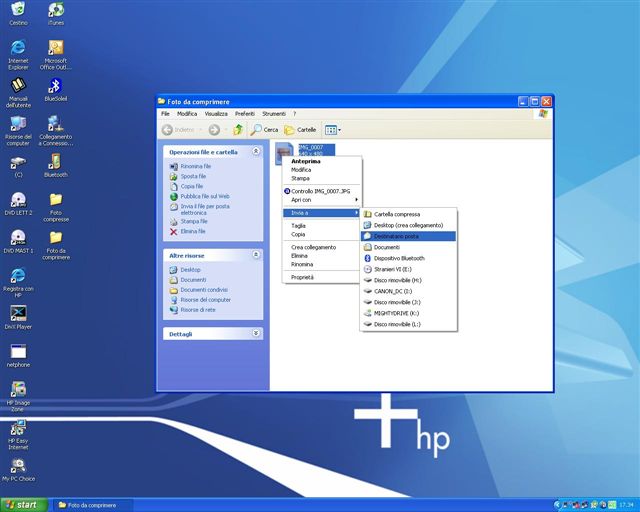The width and height of the screenshot is (640, 512).
Task: Open Foto compresse desktop folder
Action: (x=56, y=207)
